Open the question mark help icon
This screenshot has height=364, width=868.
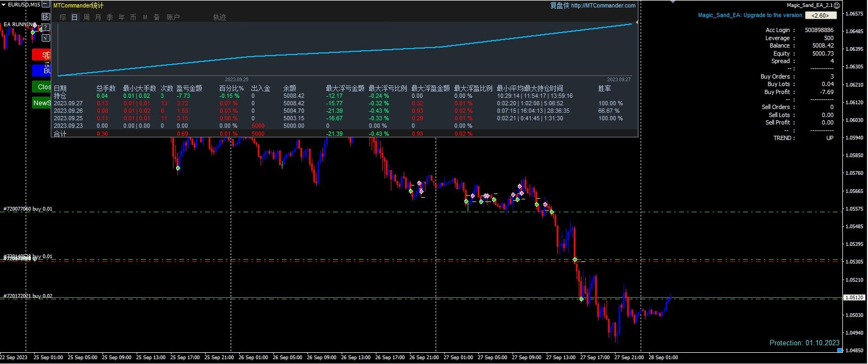(x=46, y=27)
